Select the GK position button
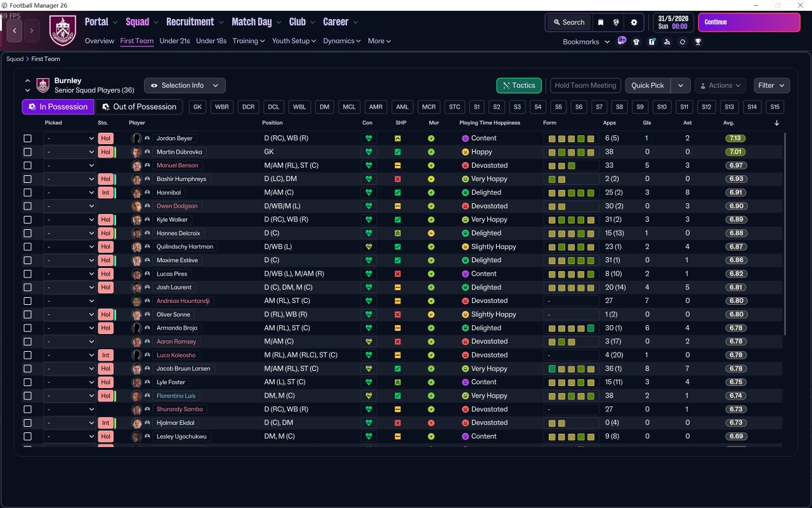The image size is (812, 508). pyautogui.click(x=198, y=107)
